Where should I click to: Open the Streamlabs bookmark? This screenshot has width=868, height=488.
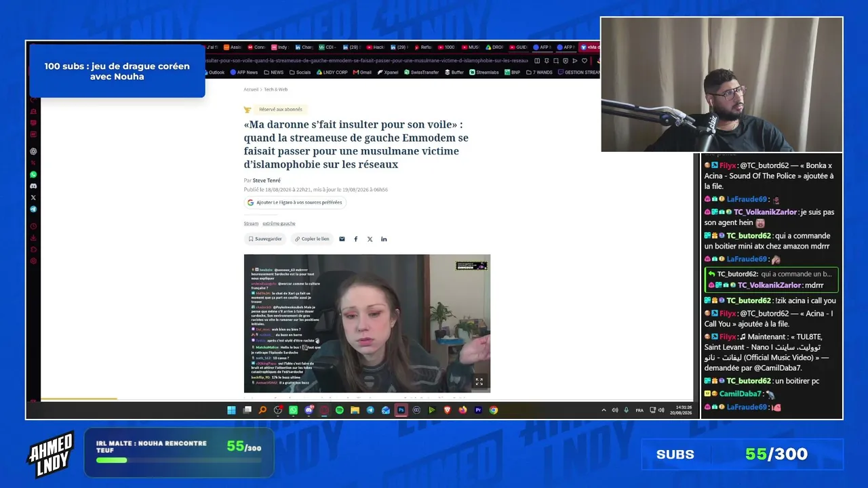[484, 73]
